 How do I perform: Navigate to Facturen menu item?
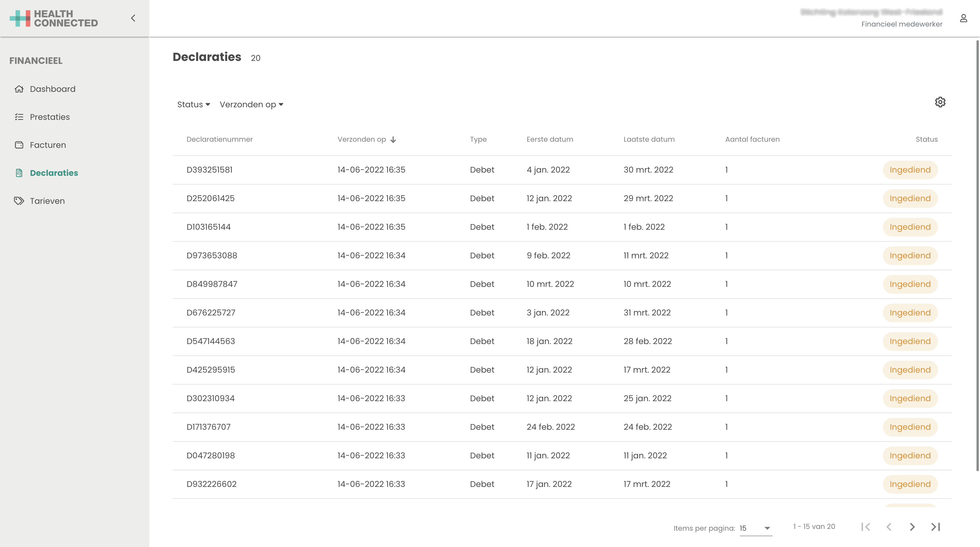coord(48,145)
